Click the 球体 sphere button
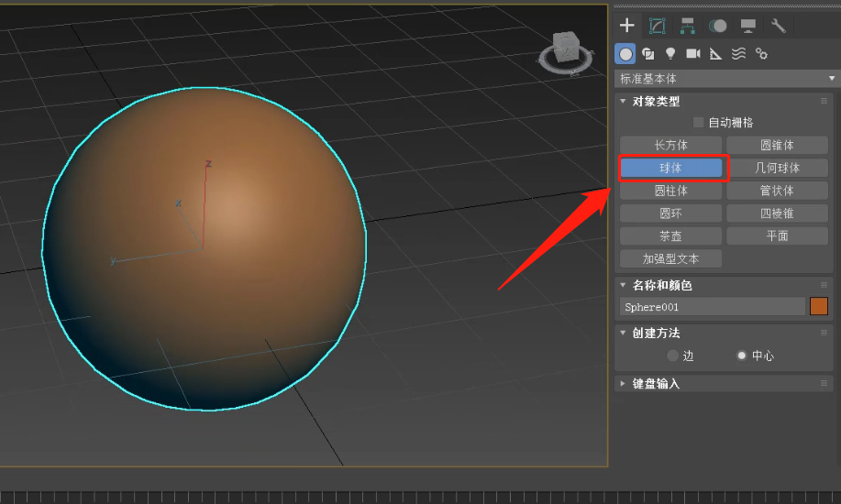Viewport: 841px width, 504px height. [x=670, y=168]
